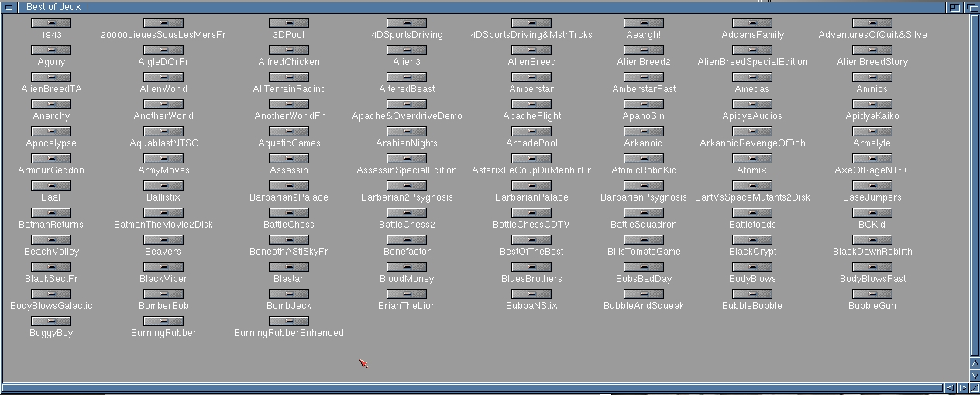
Task: Open the BlackCrypt drawer icon
Action: (x=752, y=240)
